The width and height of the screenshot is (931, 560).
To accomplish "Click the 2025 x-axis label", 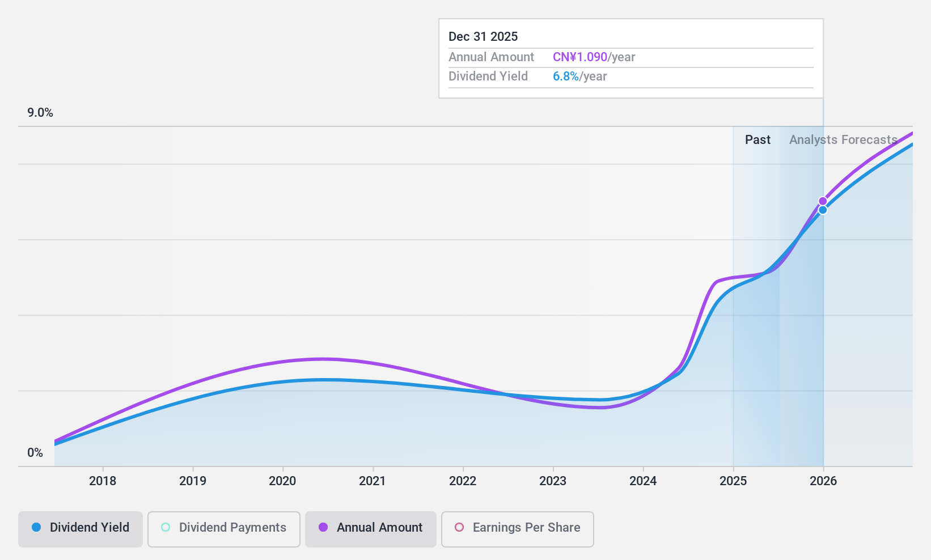I will [x=733, y=481].
